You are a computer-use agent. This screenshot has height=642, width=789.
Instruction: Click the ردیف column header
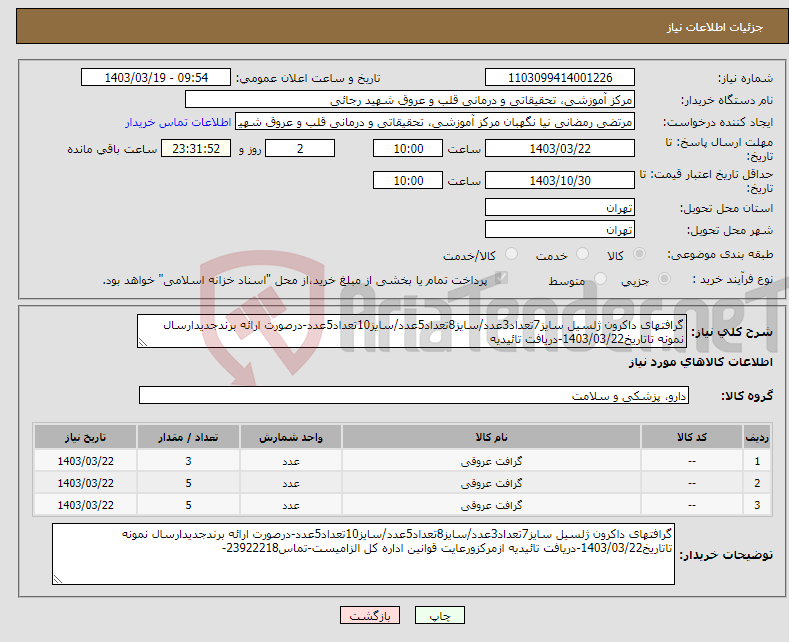(757, 437)
